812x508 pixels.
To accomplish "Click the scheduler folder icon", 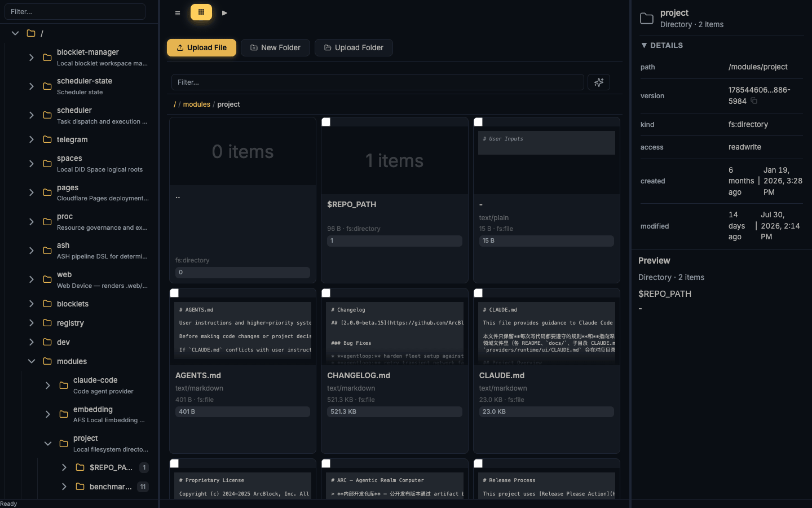I will click(47, 115).
